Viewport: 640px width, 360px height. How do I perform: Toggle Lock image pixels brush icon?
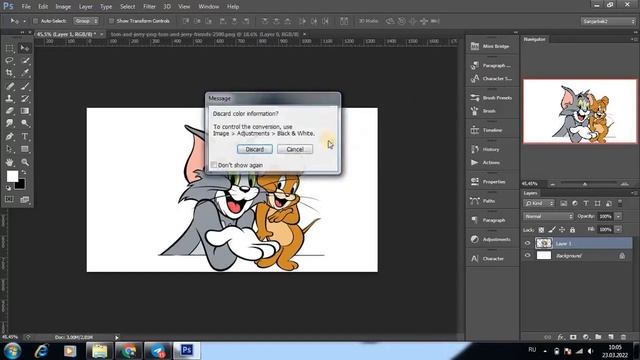(552, 230)
